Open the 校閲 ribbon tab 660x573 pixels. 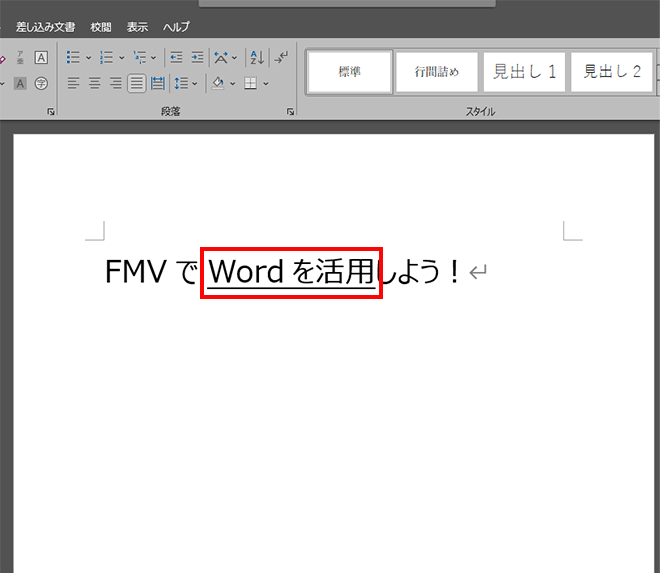[x=101, y=27]
